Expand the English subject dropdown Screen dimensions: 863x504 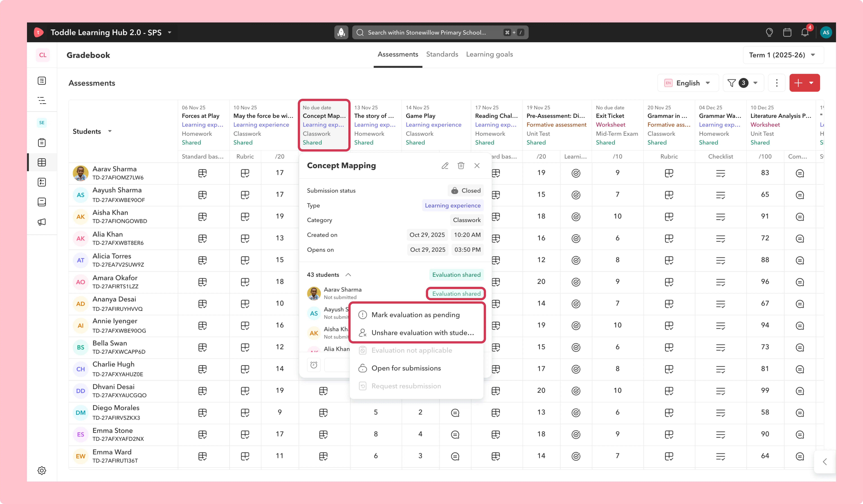[x=688, y=83]
